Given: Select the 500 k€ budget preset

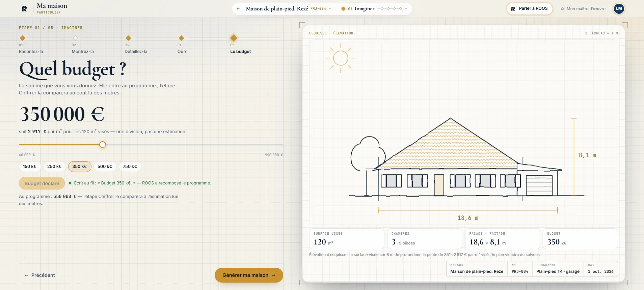Looking at the screenshot, I should 105,167.
